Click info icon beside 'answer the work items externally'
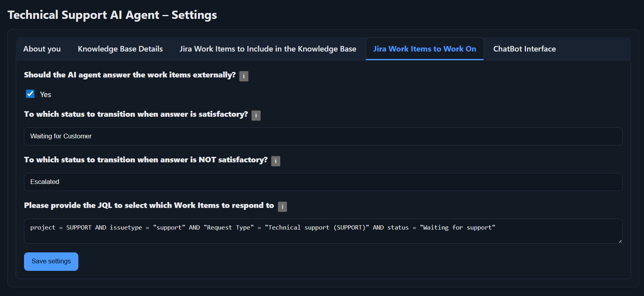Screen dimensions: 644x296 [244, 76]
